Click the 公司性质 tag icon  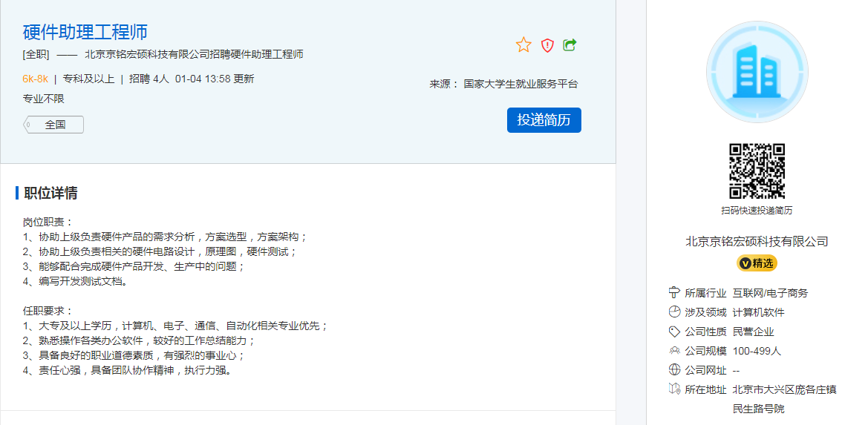[673, 332]
